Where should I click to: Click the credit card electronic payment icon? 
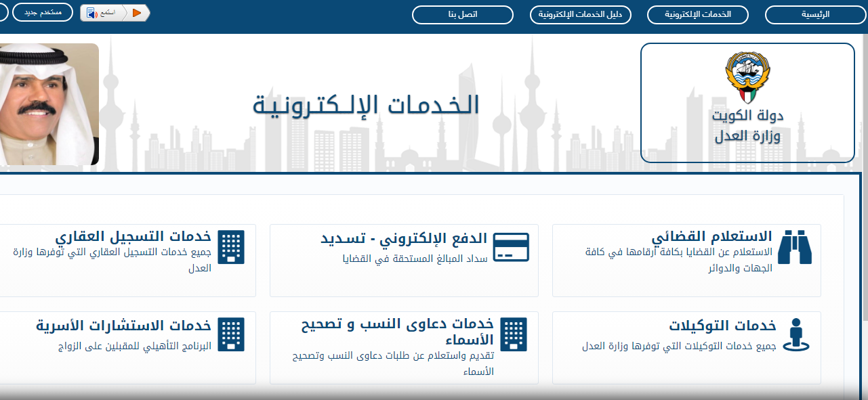click(x=511, y=248)
